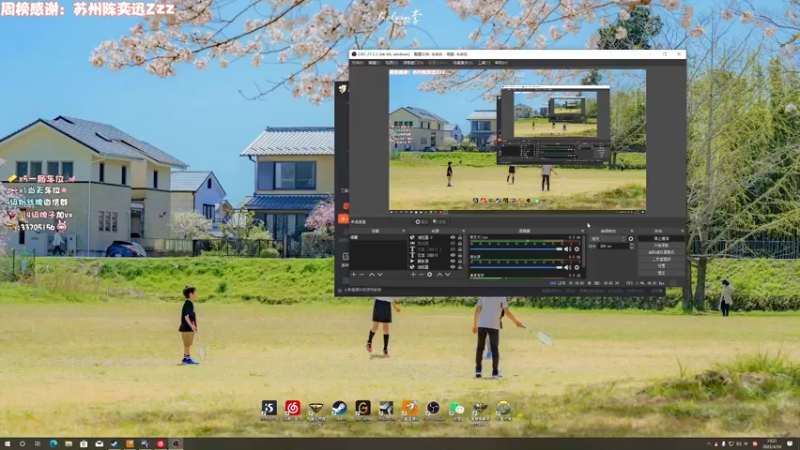Open OBS 编辑(E) Edit menu
Viewport: 800px width, 450px height.
pyautogui.click(x=374, y=63)
